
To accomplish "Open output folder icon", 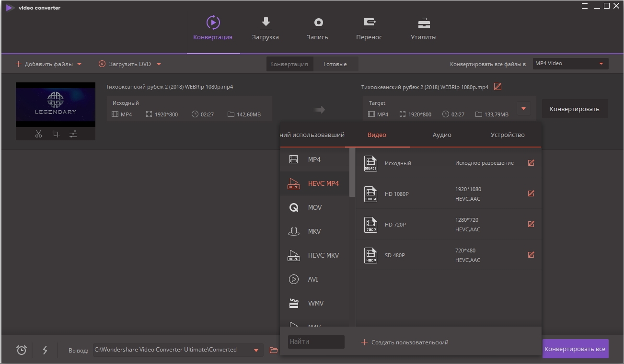I will (x=274, y=350).
